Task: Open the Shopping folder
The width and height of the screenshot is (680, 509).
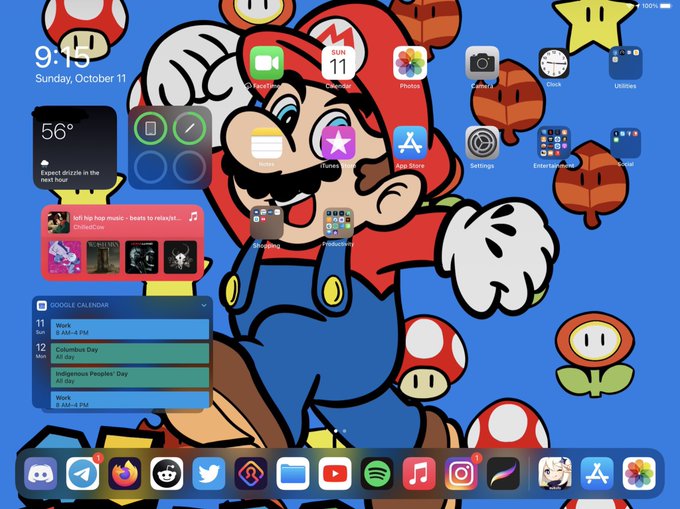Action: pyautogui.click(x=267, y=223)
